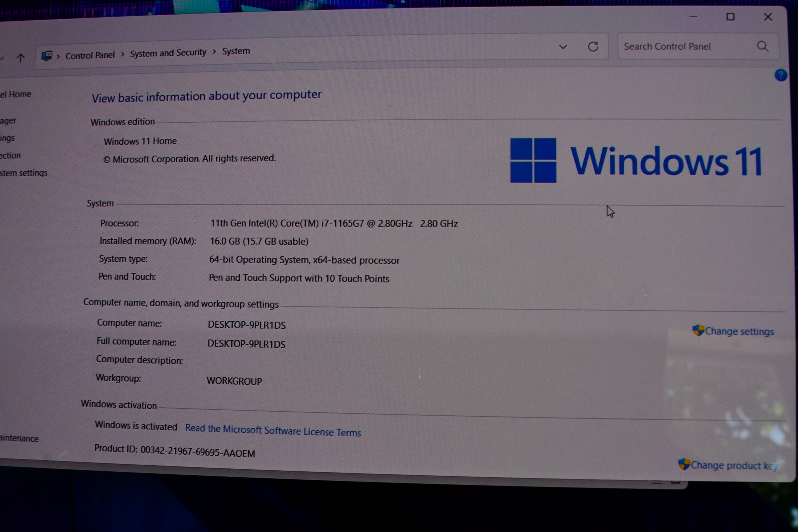Open System protection sidebar link

[x=10, y=155]
